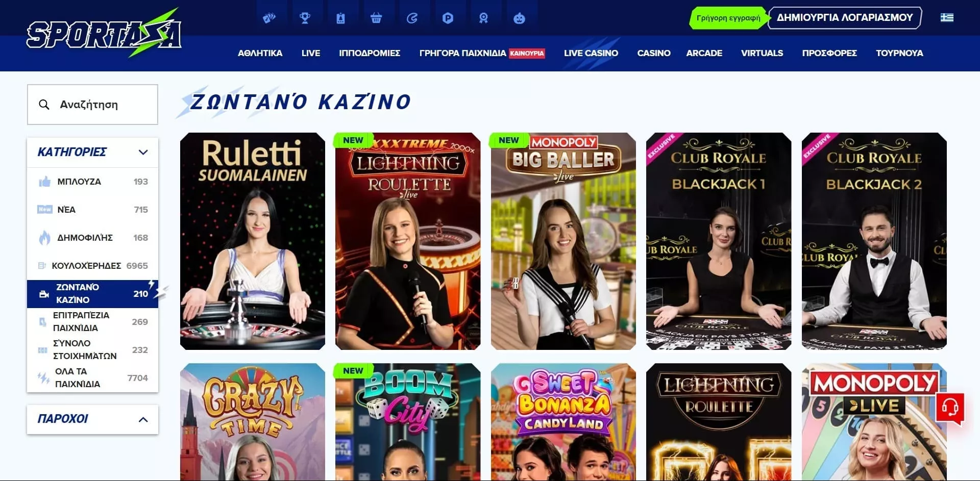Select the ΚΟΥΛΟΧΕΡΗΔΕΣ slots category
The image size is (980, 481).
[x=92, y=266]
